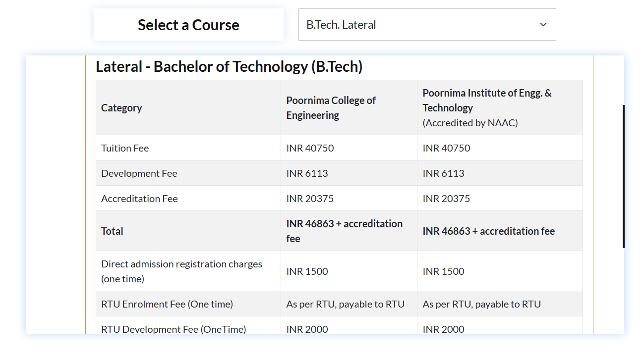Click the Category column header
Image resolution: width=644 pixels, height=362 pixels.
click(121, 107)
